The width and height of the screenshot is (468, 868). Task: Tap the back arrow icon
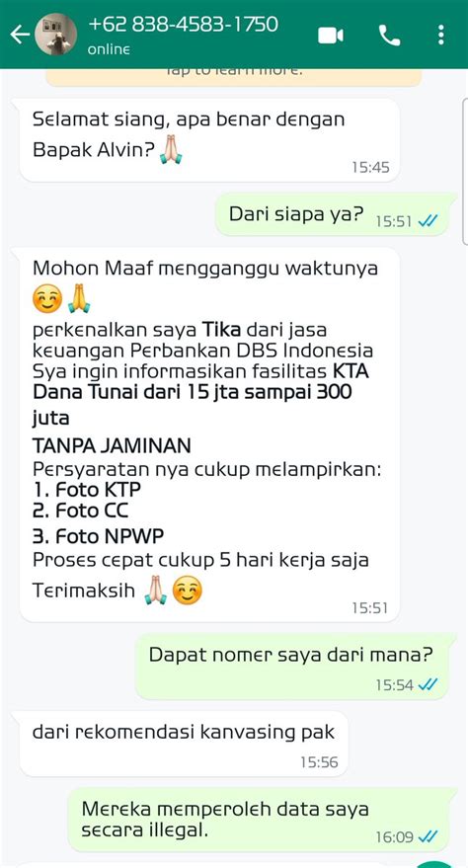click(x=20, y=35)
